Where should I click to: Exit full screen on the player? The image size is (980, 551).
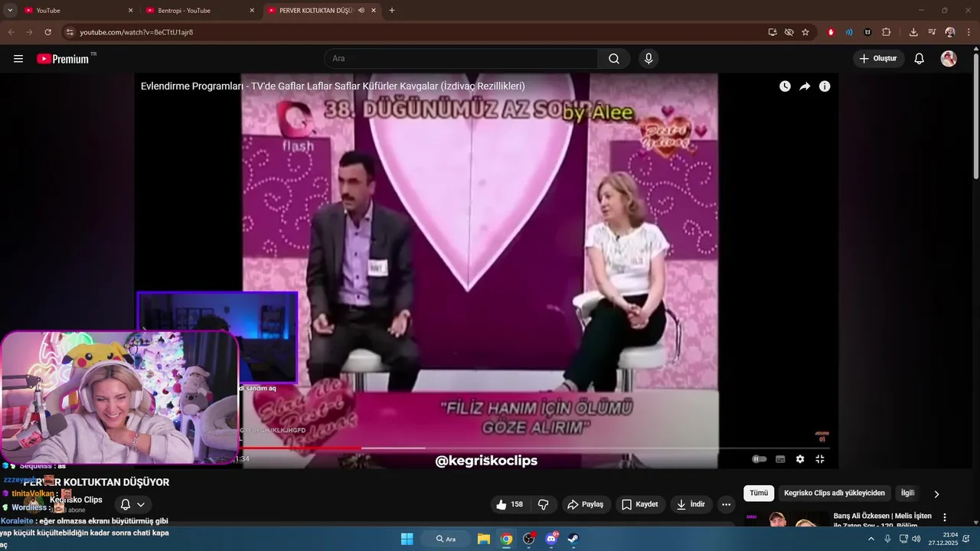click(820, 459)
